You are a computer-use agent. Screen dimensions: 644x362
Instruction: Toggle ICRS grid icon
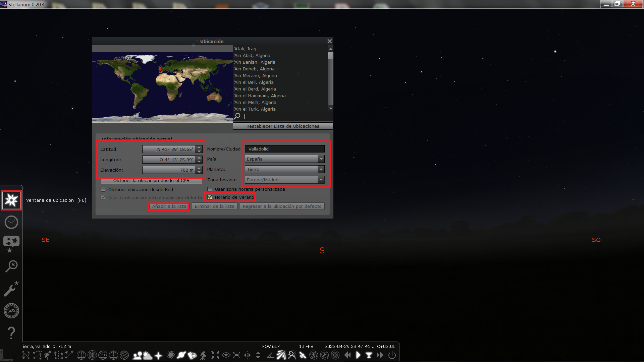(x=103, y=355)
